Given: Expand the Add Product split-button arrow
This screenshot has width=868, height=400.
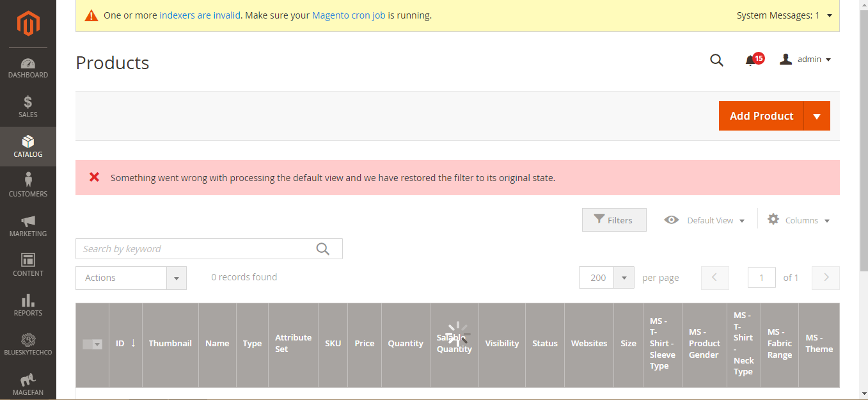Looking at the screenshot, I should [x=817, y=116].
